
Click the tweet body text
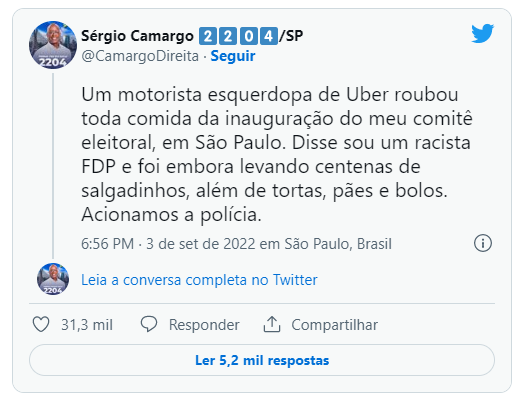277,154
